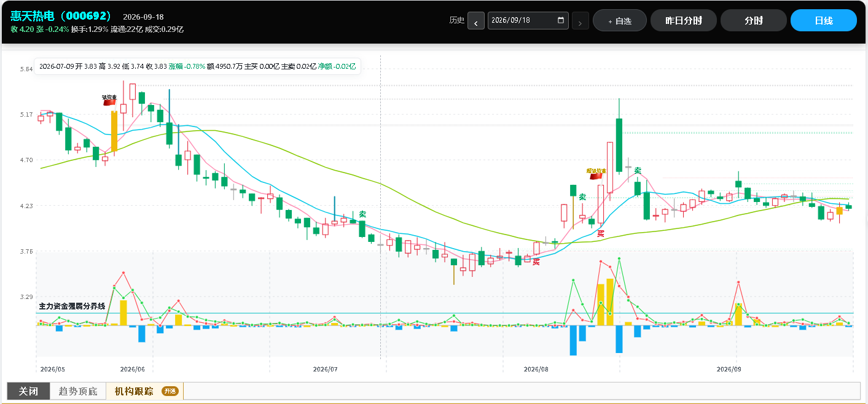The width and height of the screenshot is (868, 404).
Task: Click the green 卖 signal near July
Action: [x=362, y=214]
